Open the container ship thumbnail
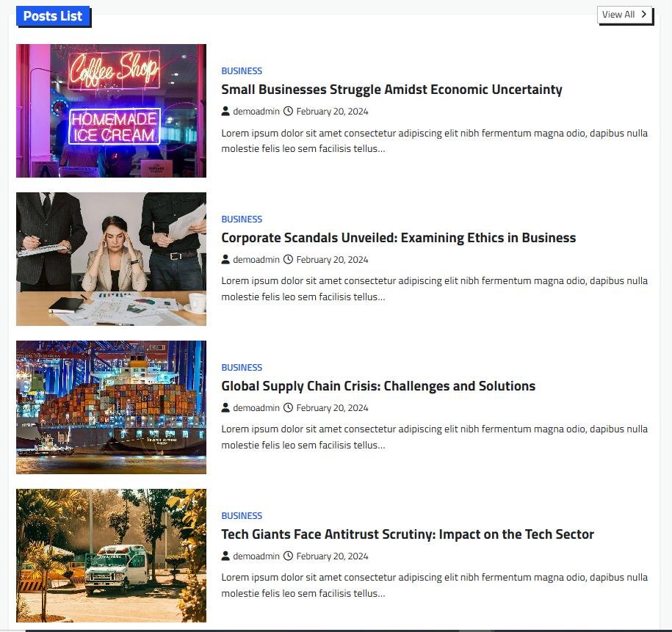The height and width of the screenshot is (632, 672). point(111,407)
